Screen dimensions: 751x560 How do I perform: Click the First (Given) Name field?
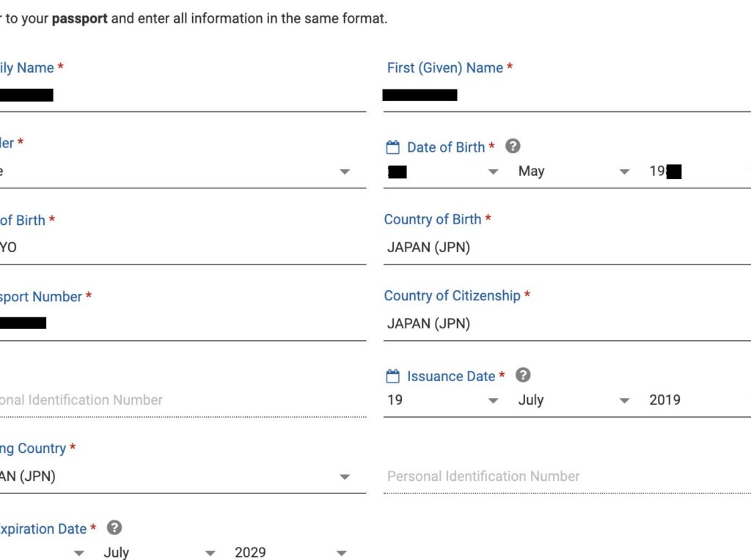pos(567,95)
